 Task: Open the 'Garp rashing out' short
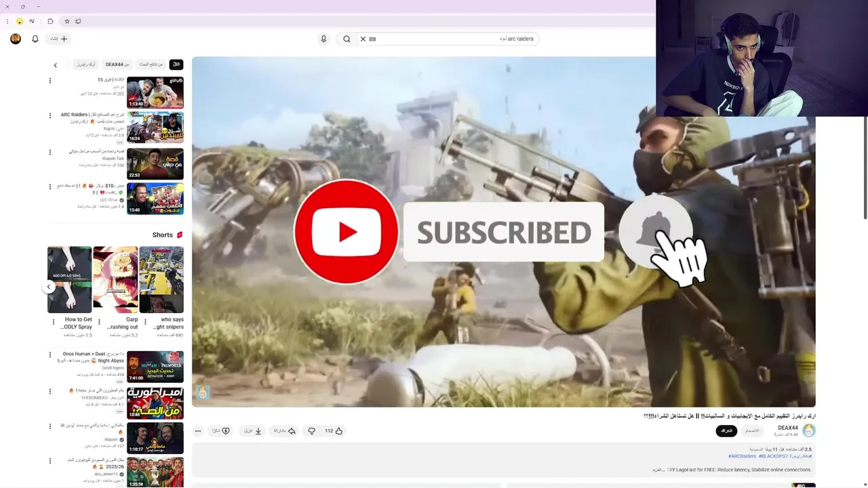coord(115,279)
